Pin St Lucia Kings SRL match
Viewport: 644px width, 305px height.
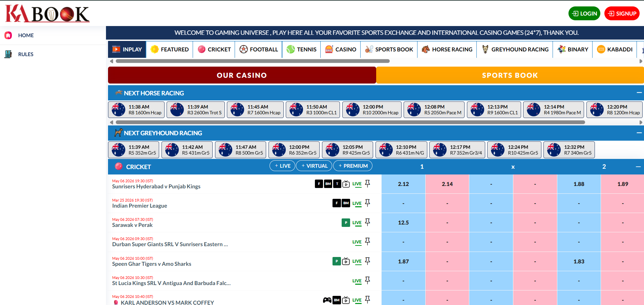[367, 280]
